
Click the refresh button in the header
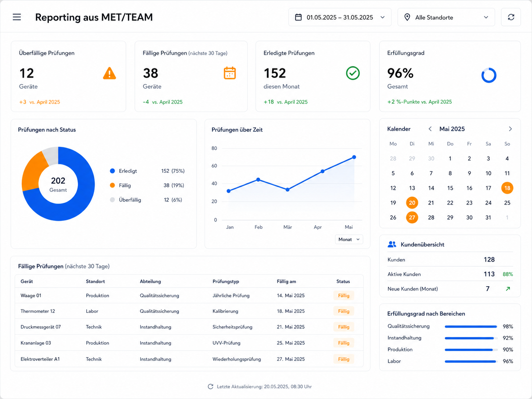(x=511, y=17)
